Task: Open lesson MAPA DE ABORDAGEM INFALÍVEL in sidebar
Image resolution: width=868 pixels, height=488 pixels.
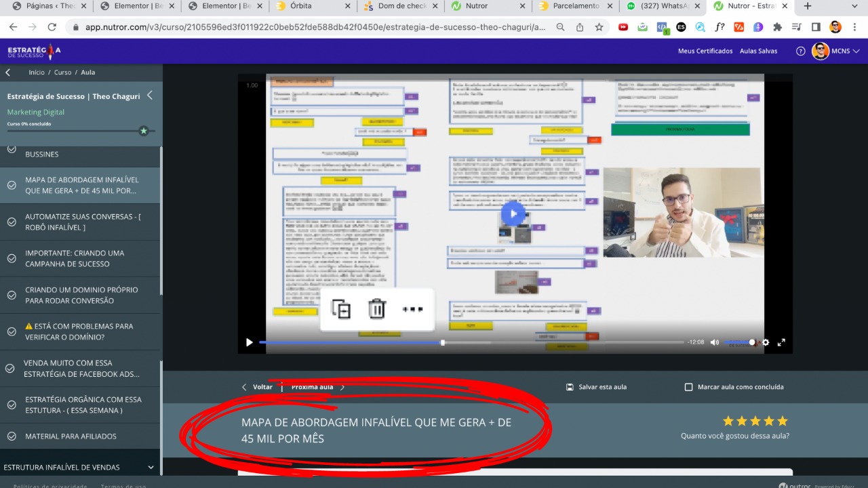Action: click(x=81, y=185)
